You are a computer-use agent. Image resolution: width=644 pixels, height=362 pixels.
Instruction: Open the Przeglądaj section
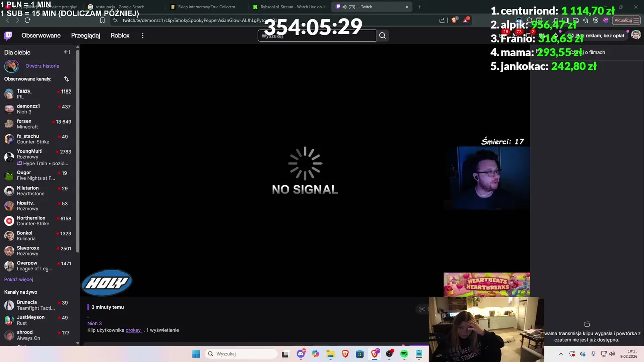pyautogui.click(x=86, y=36)
